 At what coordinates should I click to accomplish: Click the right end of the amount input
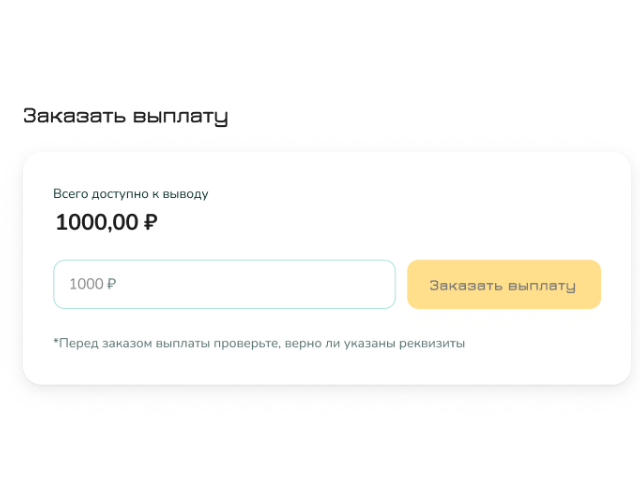click(375, 284)
